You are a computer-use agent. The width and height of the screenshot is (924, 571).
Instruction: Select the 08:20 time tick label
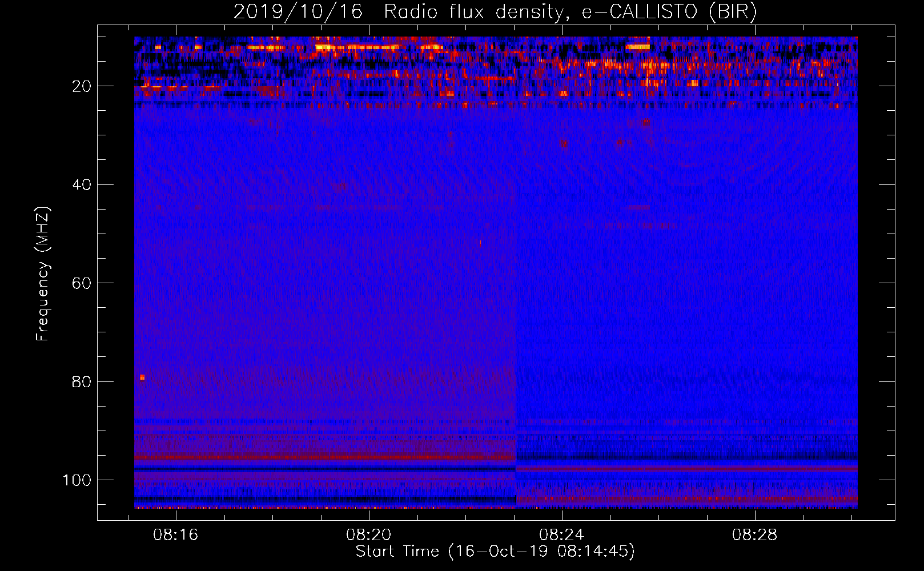coord(369,535)
